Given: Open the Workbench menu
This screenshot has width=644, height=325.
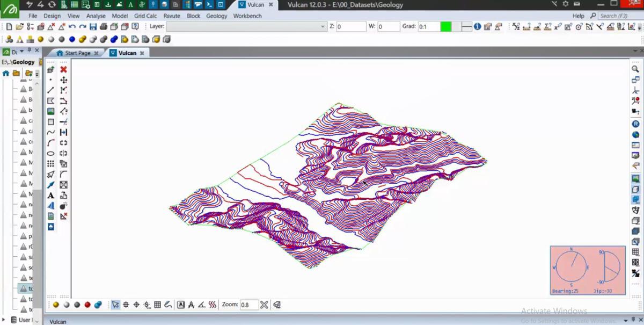Looking at the screenshot, I should (x=247, y=16).
